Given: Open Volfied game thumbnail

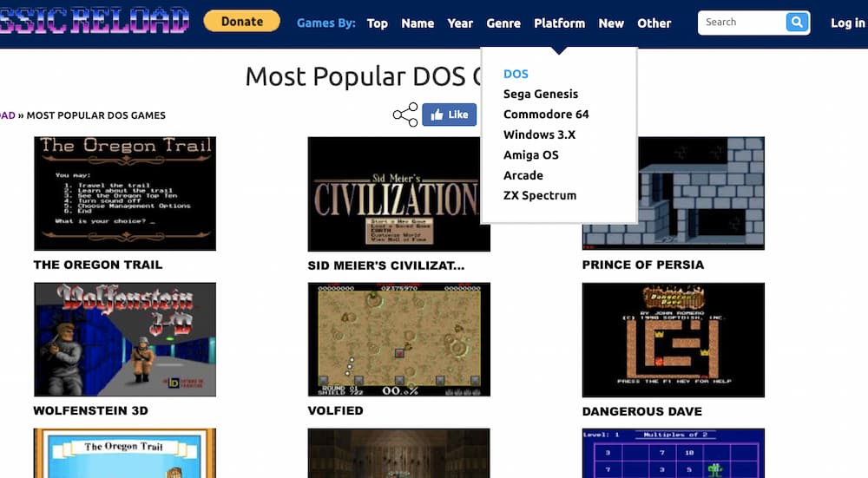Looking at the screenshot, I should coord(399,340).
